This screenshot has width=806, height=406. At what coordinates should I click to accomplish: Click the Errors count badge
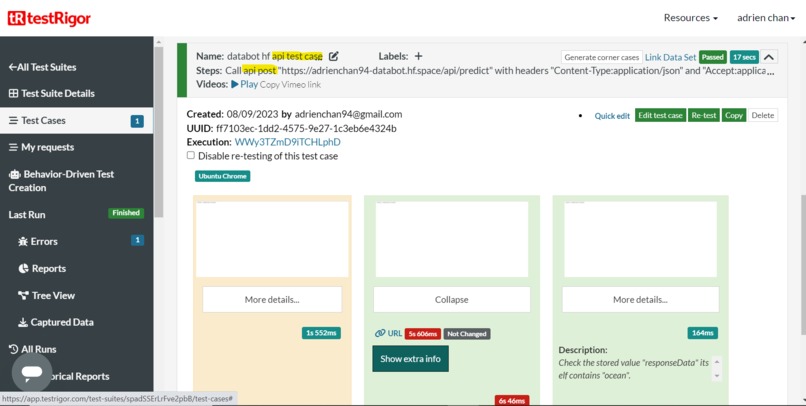[x=137, y=240]
